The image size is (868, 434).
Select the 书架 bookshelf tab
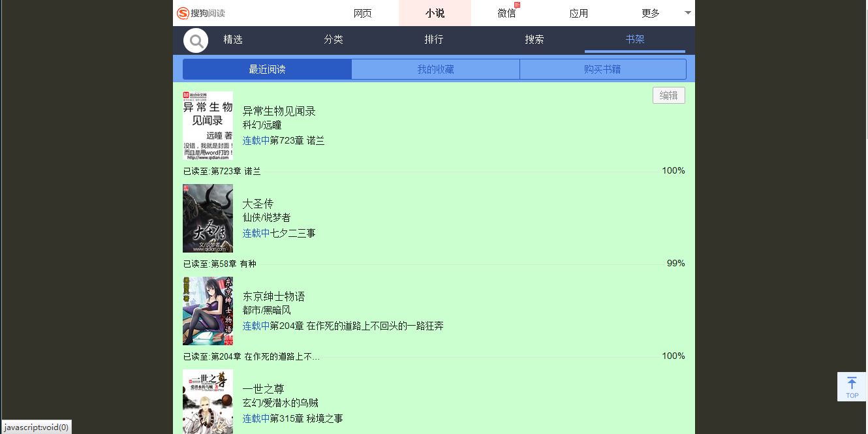click(635, 40)
